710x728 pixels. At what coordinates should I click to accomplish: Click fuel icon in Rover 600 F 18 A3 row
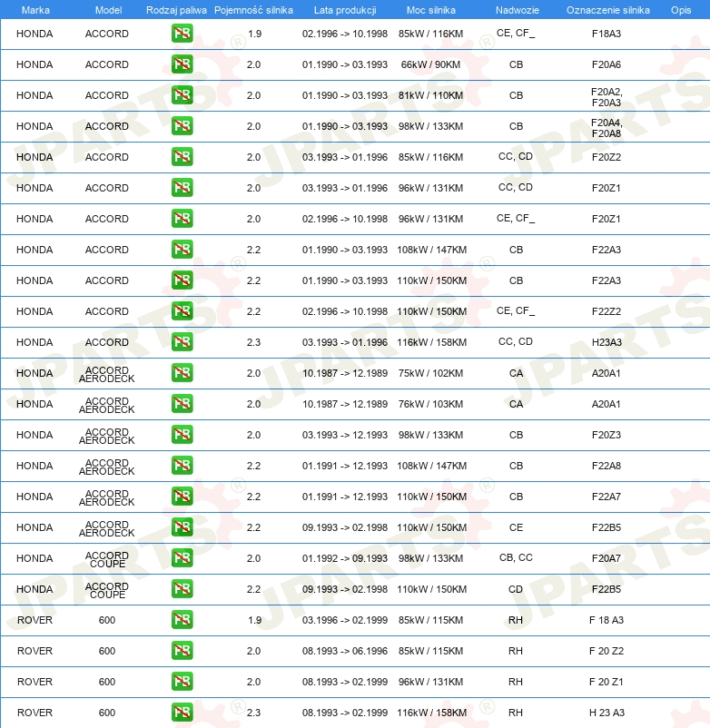coord(182,619)
